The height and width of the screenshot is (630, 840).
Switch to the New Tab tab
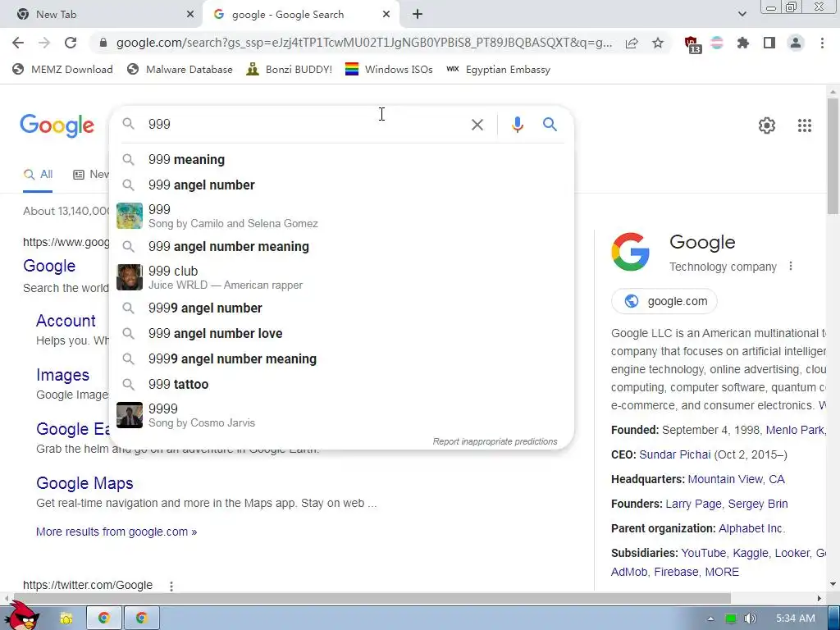click(x=102, y=15)
